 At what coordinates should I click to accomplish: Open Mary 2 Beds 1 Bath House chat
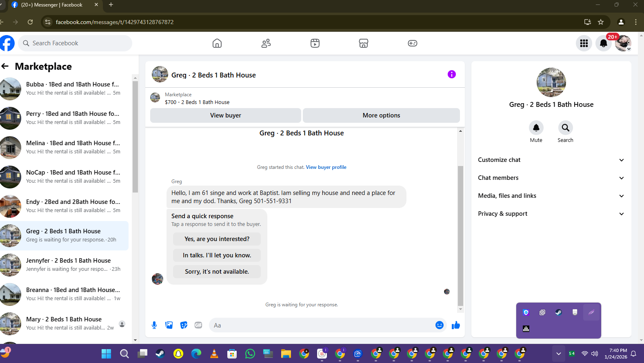click(64, 324)
